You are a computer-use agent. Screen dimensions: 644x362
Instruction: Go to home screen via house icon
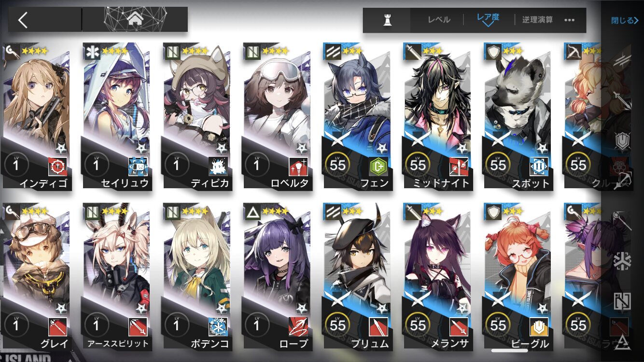pyautogui.click(x=135, y=20)
